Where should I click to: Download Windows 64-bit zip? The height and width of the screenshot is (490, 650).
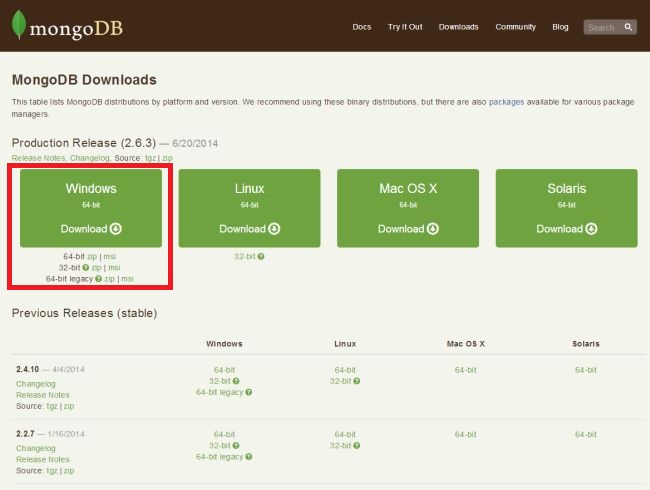click(92, 257)
